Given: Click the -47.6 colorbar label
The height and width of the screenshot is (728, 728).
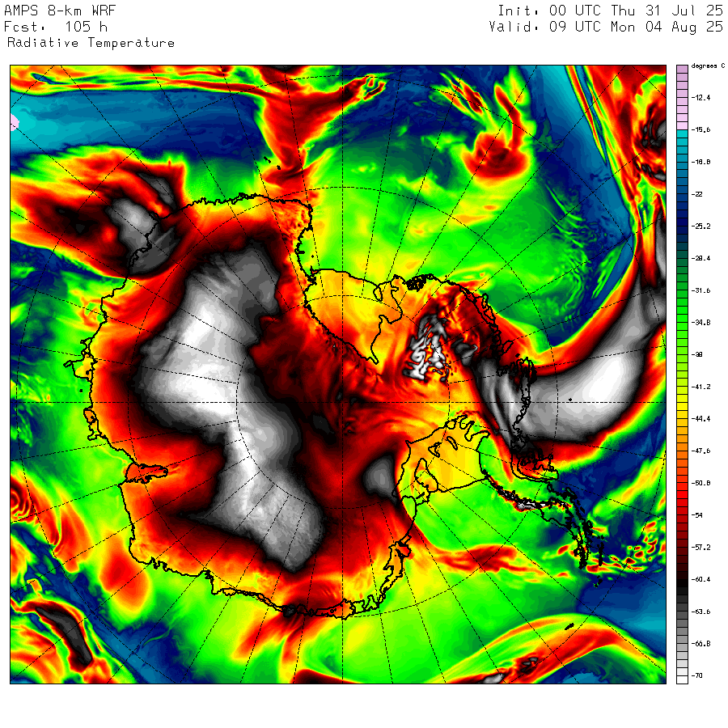Looking at the screenshot, I should click(x=700, y=451).
